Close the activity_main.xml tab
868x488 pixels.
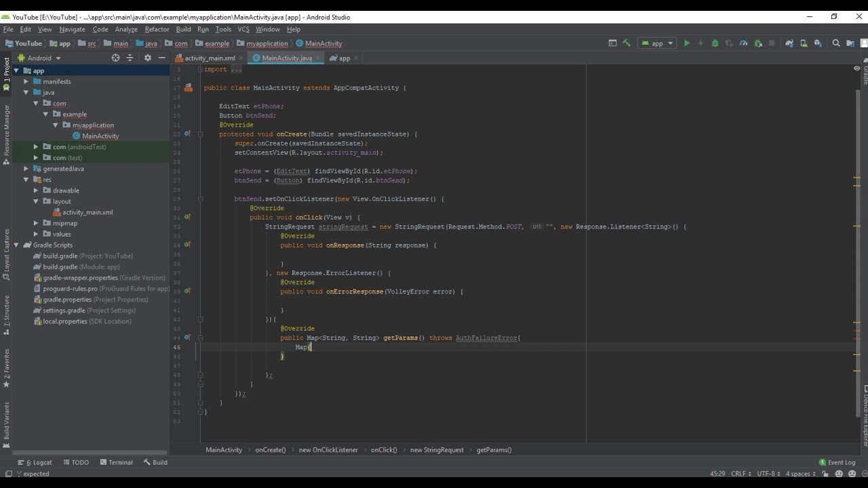pos(241,58)
